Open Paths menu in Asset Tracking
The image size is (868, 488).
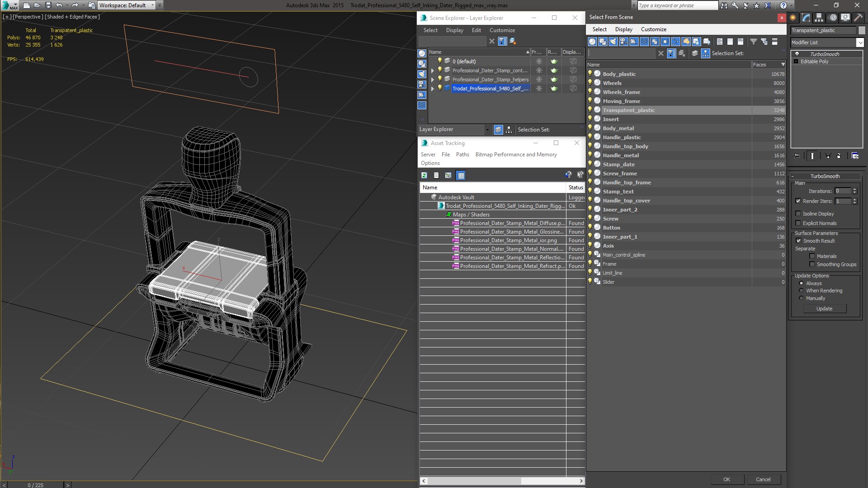[462, 155]
